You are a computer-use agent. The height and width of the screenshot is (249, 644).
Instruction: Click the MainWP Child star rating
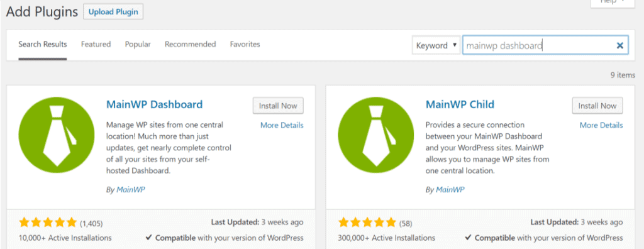click(x=367, y=223)
